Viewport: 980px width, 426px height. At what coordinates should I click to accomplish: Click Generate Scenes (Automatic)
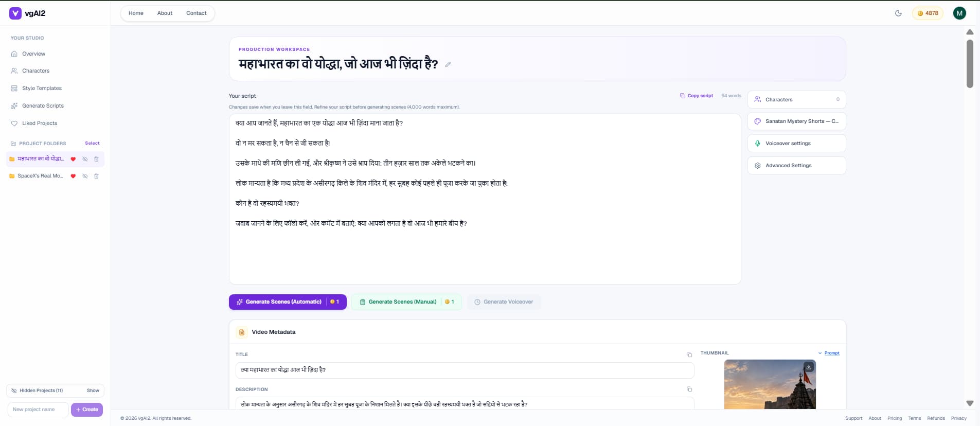click(288, 302)
